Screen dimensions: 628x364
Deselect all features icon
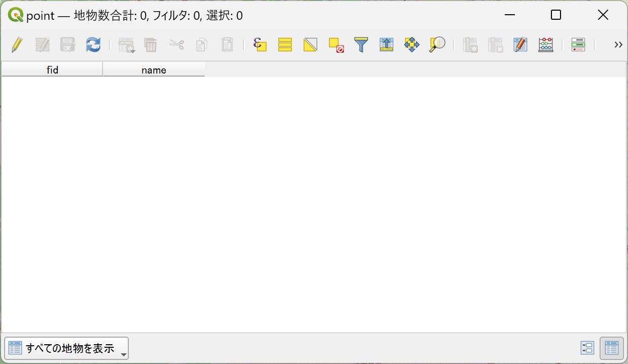pos(336,45)
